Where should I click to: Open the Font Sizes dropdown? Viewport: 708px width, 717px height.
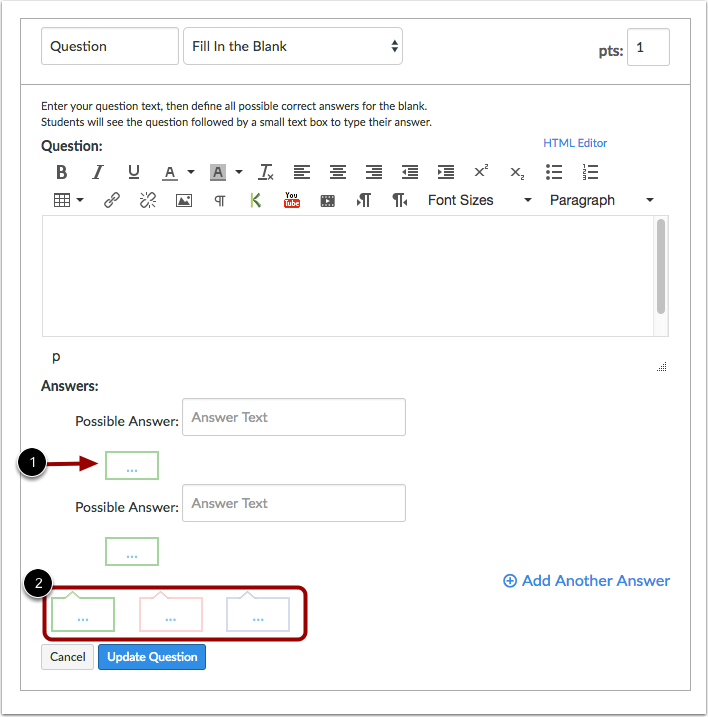point(479,200)
